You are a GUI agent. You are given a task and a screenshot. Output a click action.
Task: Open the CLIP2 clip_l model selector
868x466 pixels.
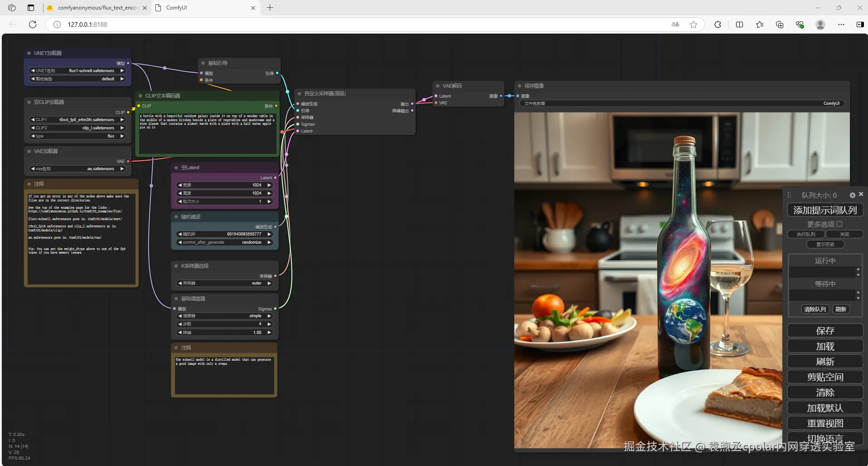(x=77, y=128)
